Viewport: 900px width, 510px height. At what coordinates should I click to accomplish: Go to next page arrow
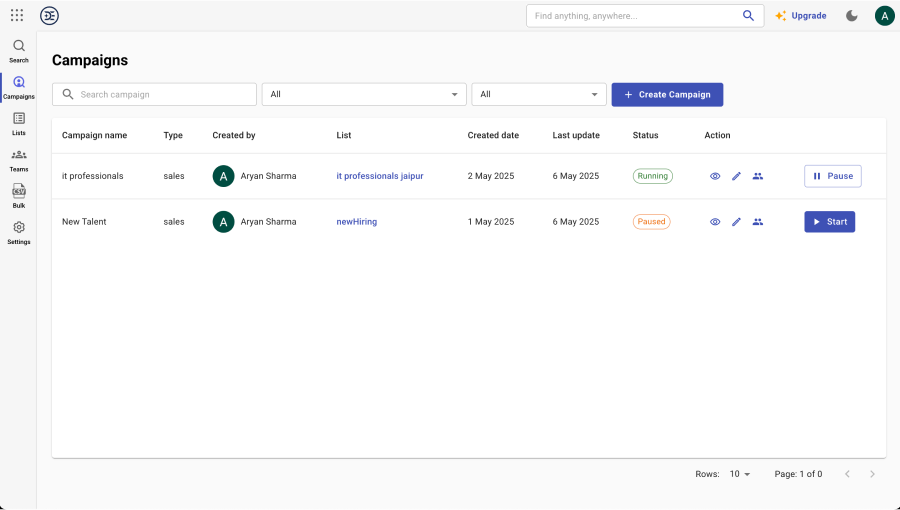click(x=872, y=474)
